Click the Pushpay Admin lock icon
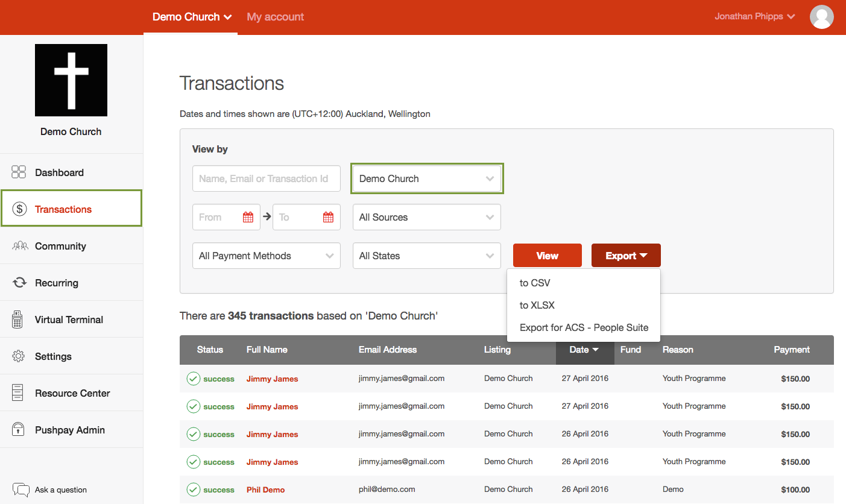The height and width of the screenshot is (504, 846). [18, 430]
